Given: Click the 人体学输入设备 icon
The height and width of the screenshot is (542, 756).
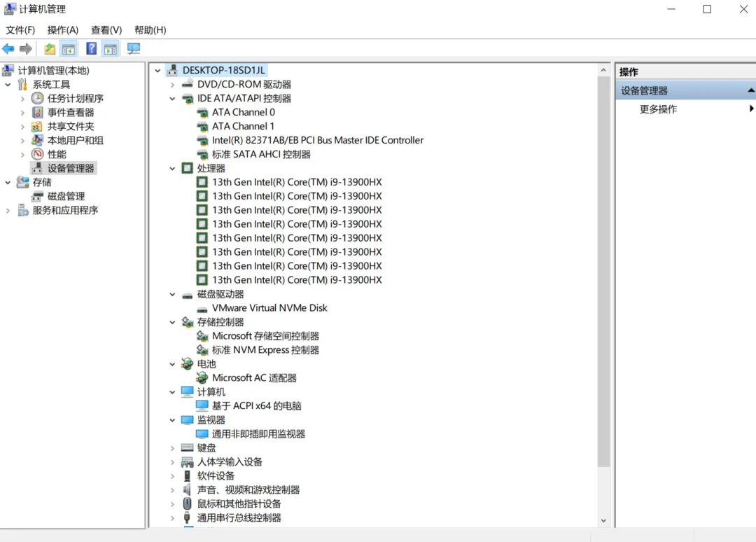Looking at the screenshot, I should coord(187,462).
